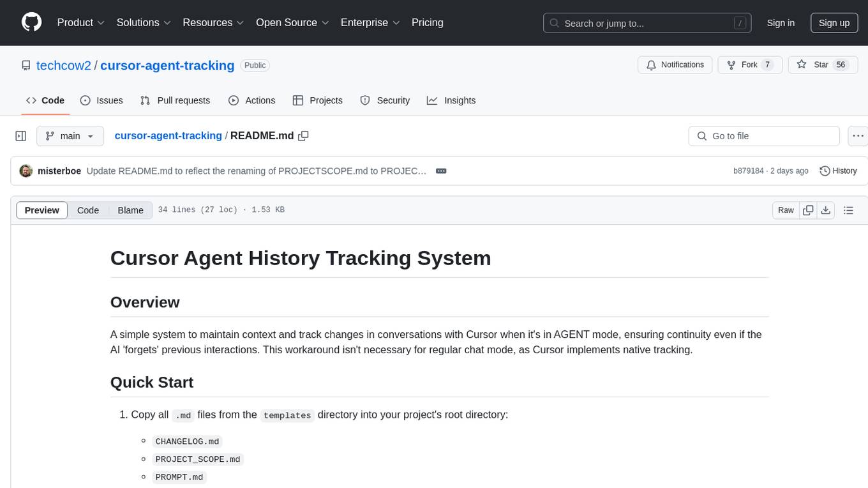Click the 'CHANGELOG.md' list item

[x=188, y=441]
